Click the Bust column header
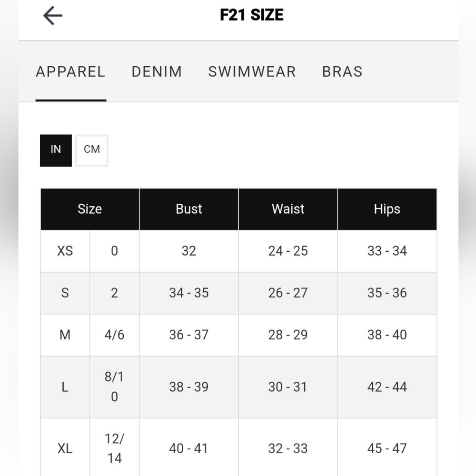Image resolution: width=476 pixels, height=476 pixels. 189,209
